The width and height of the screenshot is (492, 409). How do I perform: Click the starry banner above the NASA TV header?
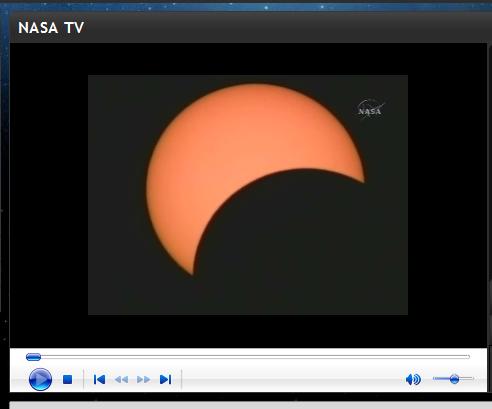(247, 6)
